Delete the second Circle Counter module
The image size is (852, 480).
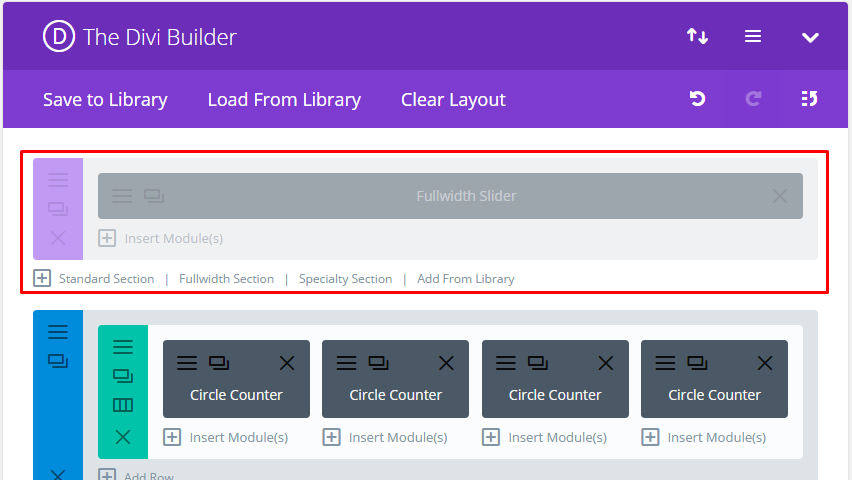[446, 363]
